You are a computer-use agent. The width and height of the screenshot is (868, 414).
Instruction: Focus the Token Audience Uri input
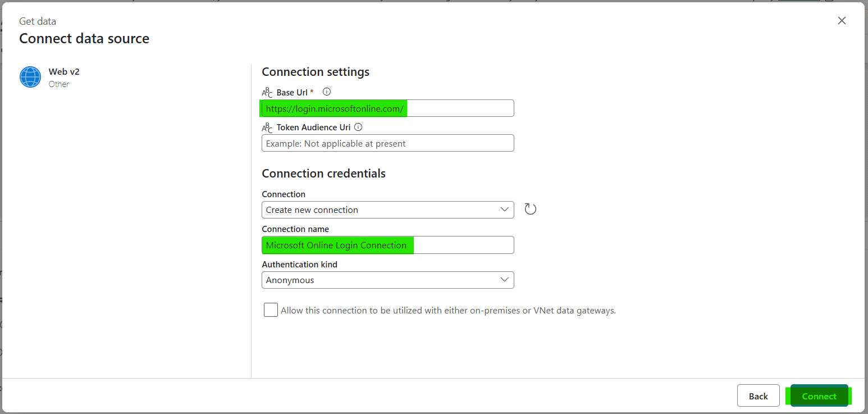pos(387,143)
